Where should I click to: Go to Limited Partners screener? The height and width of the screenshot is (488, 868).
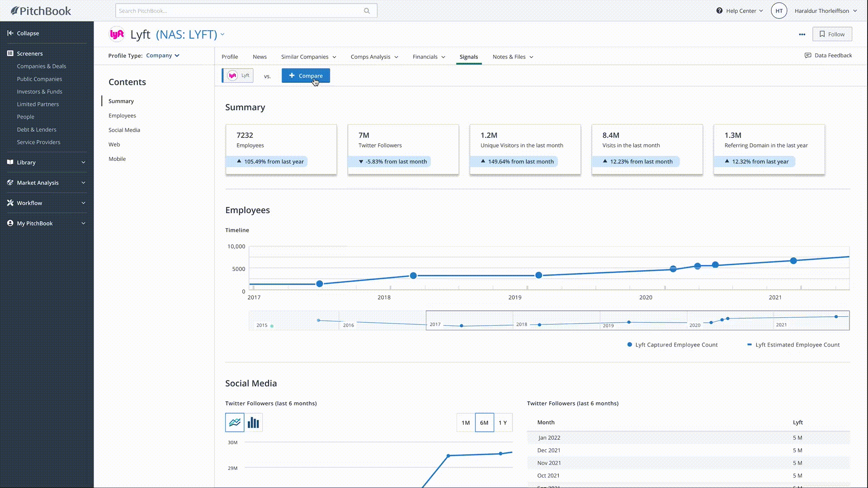(38, 104)
